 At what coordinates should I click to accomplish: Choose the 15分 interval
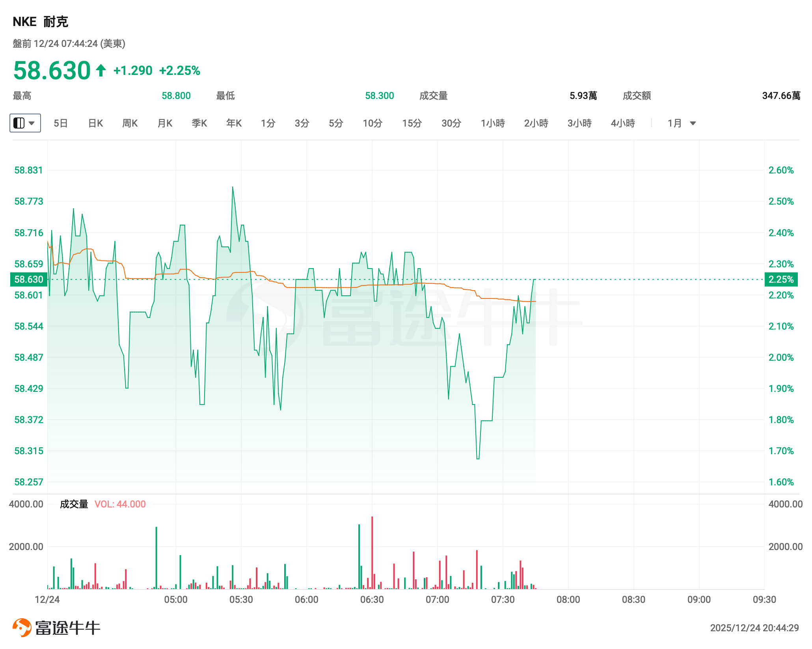coord(412,123)
